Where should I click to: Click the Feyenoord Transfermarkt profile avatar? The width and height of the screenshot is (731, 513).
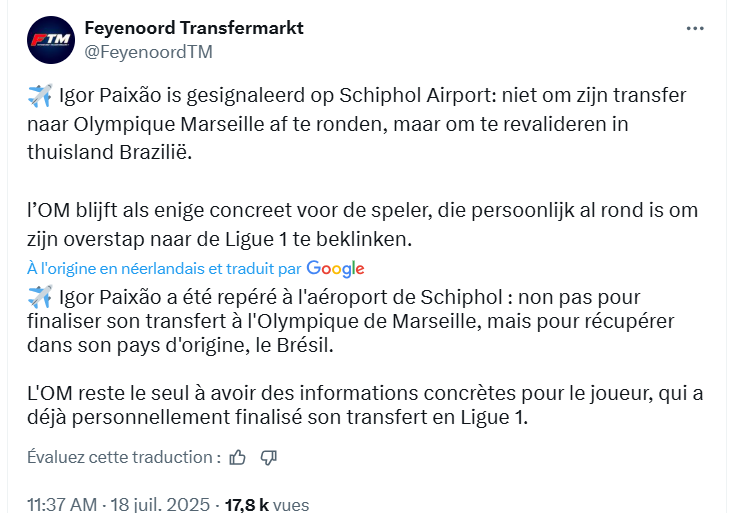[50, 40]
